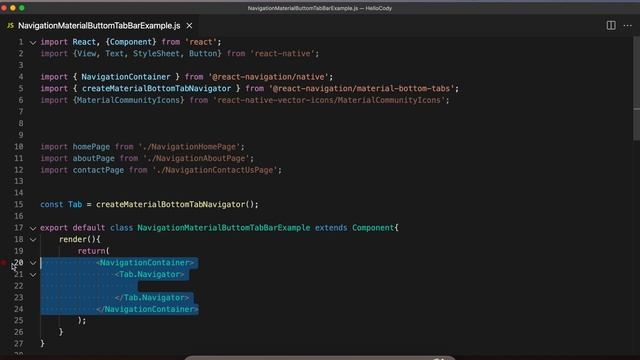640x360 pixels.
Task: Click closing </NavigationContainer> tag on line 24
Action: (147, 309)
